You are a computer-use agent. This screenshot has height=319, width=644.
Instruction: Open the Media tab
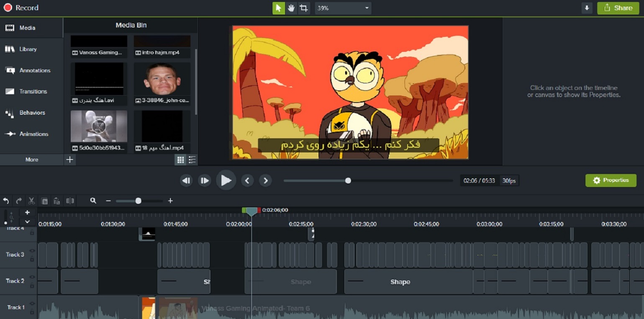click(x=31, y=28)
